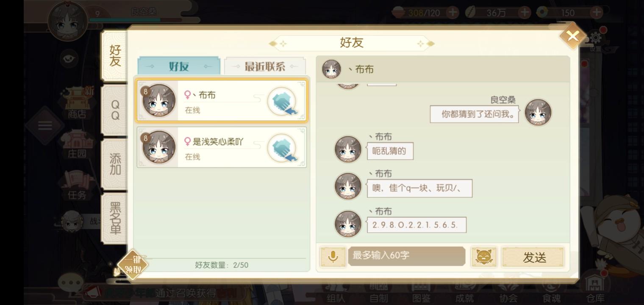Select the 好友 list tab
The height and width of the screenshot is (305, 644).
(179, 67)
